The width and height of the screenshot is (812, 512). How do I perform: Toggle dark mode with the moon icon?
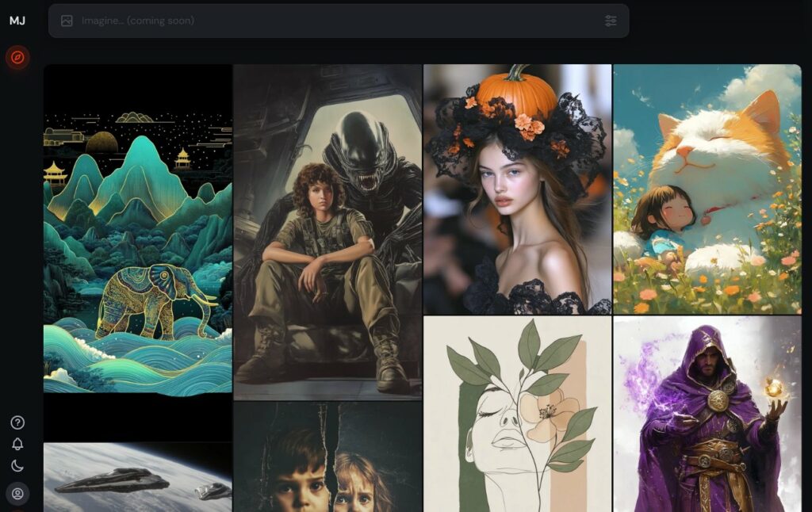pos(17,466)
